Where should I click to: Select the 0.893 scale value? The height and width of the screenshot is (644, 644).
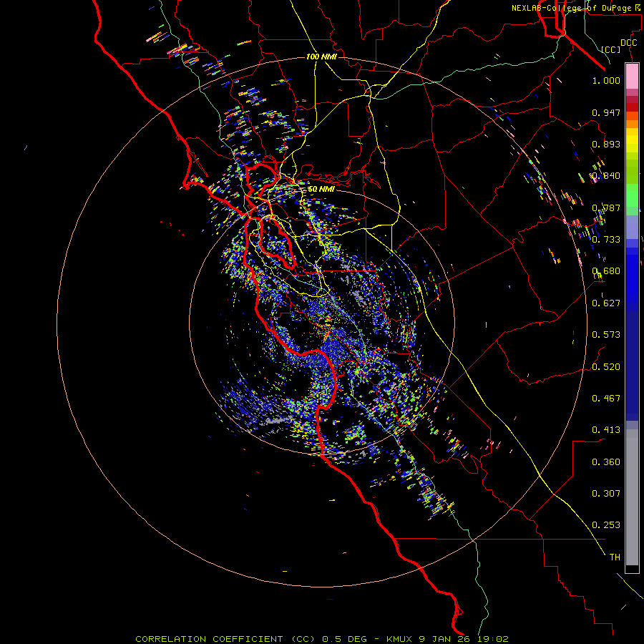pos(606,144)
